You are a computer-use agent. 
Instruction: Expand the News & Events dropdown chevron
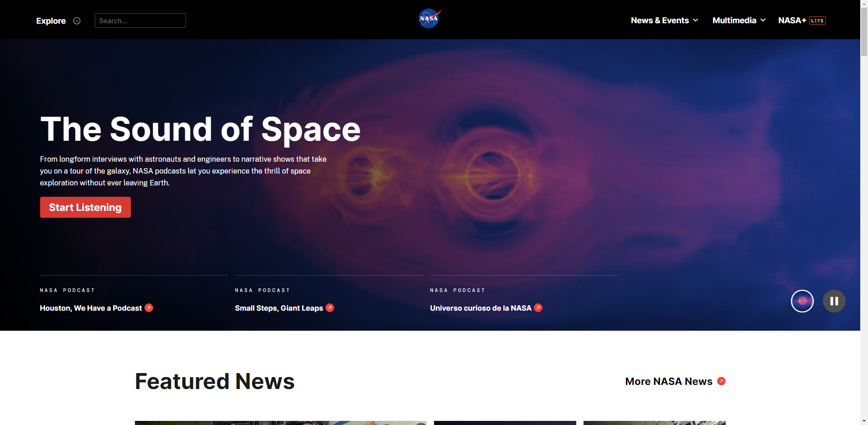pos(696,20)
